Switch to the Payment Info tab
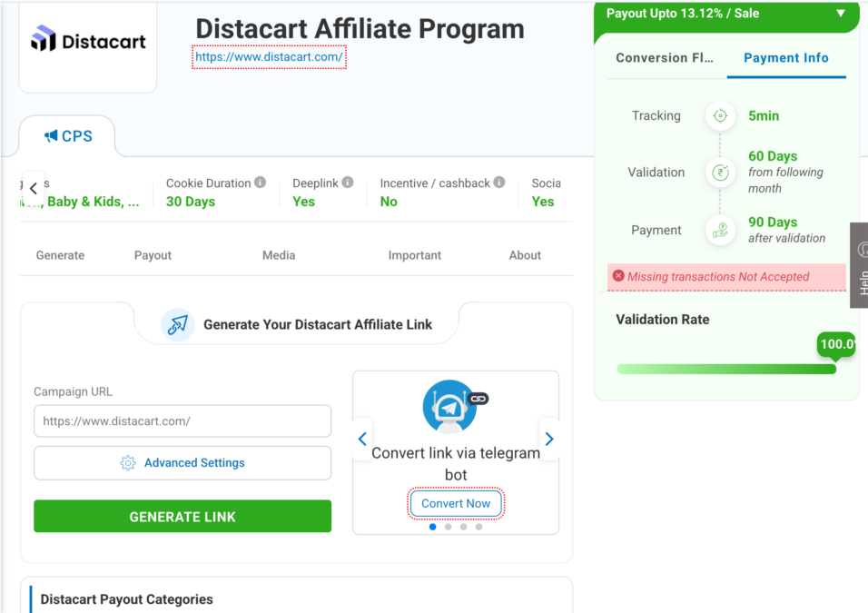The image size is (868, 613). pyautogui.click(x=786, y=57)
